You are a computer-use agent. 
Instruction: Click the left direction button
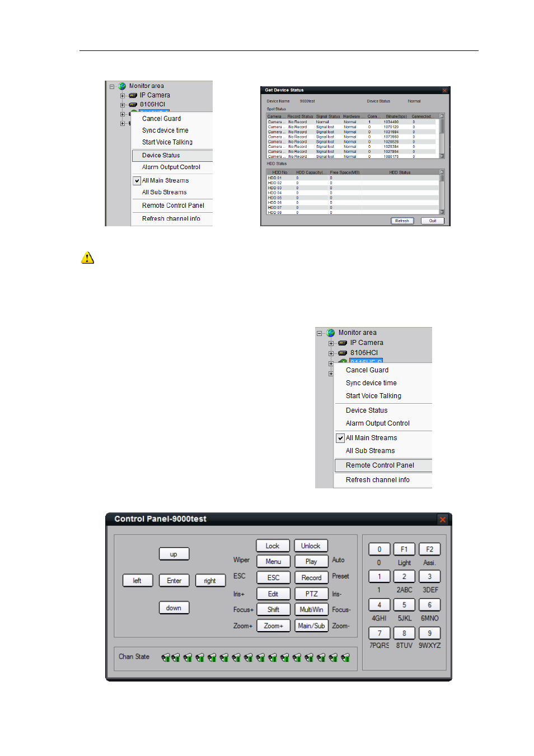click(137, 581)
